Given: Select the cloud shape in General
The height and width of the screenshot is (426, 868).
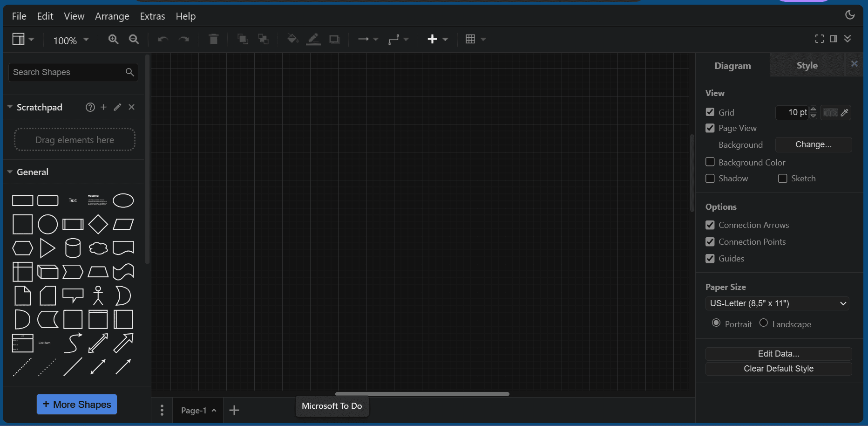Looking at the screenshot, I should pos(98,248).
